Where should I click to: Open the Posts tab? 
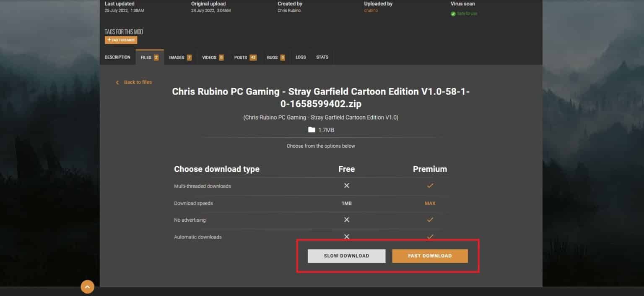click(x=245, y=58)
